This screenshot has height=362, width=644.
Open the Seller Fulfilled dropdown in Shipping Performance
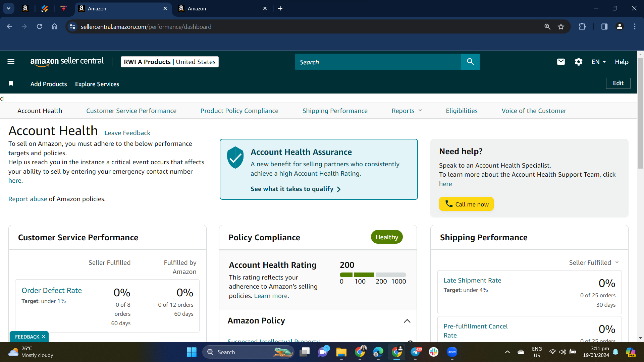coord(594,262)
